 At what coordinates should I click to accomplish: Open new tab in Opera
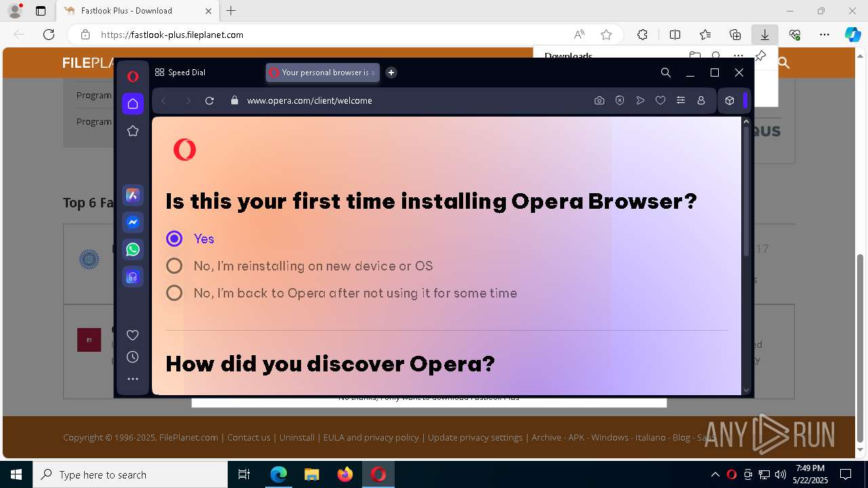click(391, 73)
